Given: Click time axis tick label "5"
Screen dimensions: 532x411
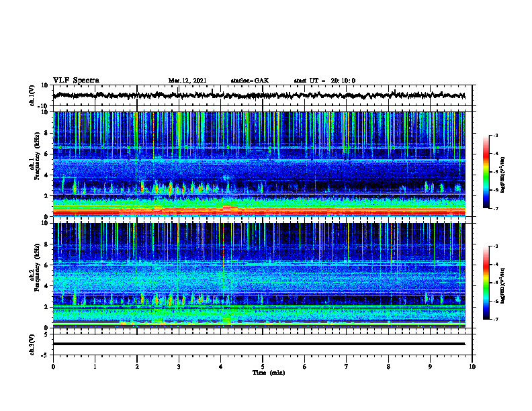Looking at the screenshot, I should 263,367.
